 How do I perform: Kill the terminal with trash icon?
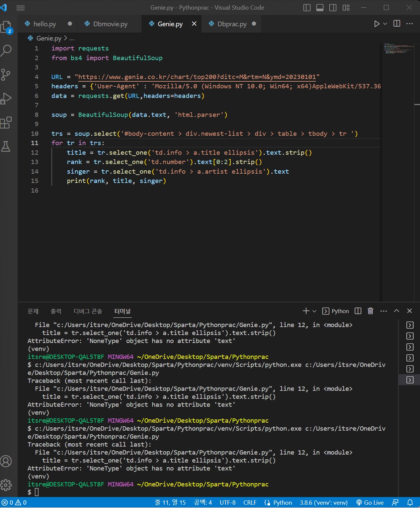click(371, 311)
